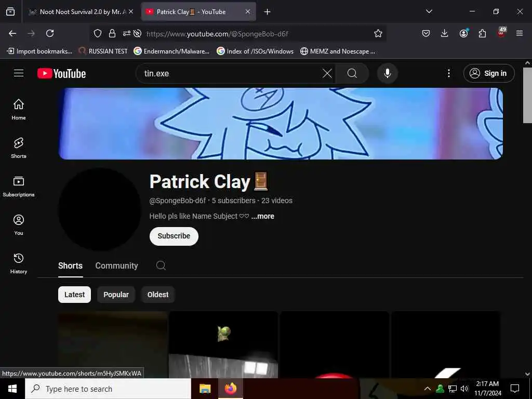This screenshot has height=399, width=532.
Task: Open Endermanch/Malware bookmark
Action: point(171,51)
